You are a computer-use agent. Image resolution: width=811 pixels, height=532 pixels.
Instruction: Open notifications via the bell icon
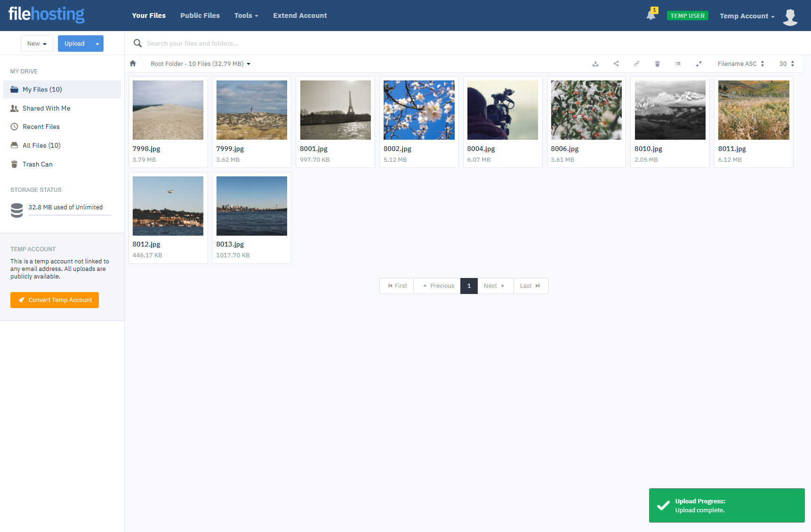point(651,16)
